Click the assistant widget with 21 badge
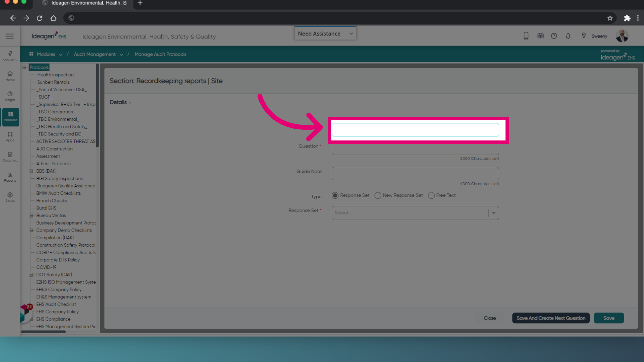Viewport: 644px width, 362px height. coord(26,313)
